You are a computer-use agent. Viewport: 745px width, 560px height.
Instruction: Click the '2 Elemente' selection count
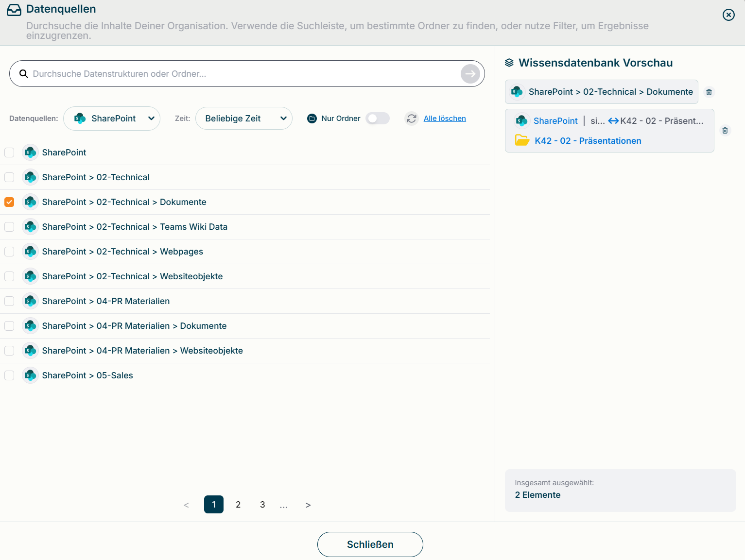537,495
